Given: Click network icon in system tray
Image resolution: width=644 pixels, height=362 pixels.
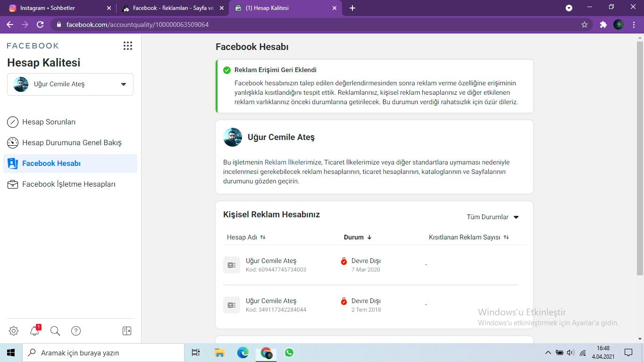Looking at the screenshot, I should tap(583, 353).
